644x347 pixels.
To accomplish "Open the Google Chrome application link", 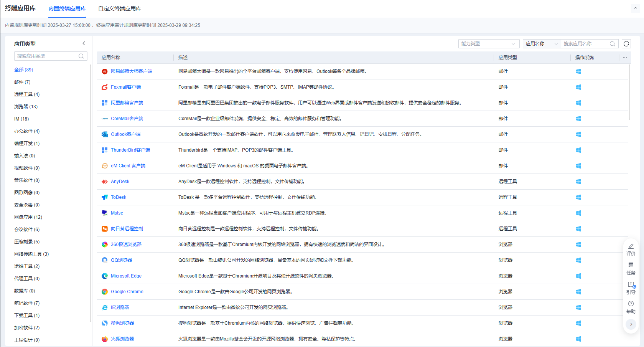I will pyautogui.click(x=127, y=292).
